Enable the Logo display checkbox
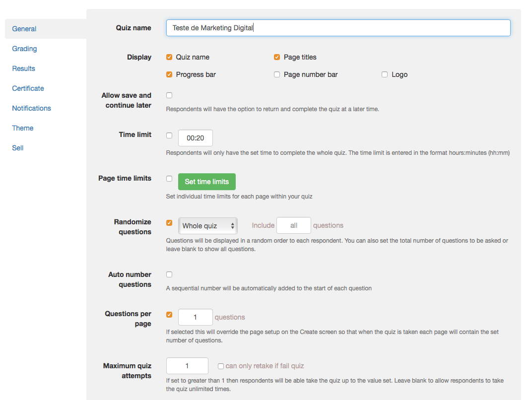Viewport: 532px width, 400px height. (385, 74)
